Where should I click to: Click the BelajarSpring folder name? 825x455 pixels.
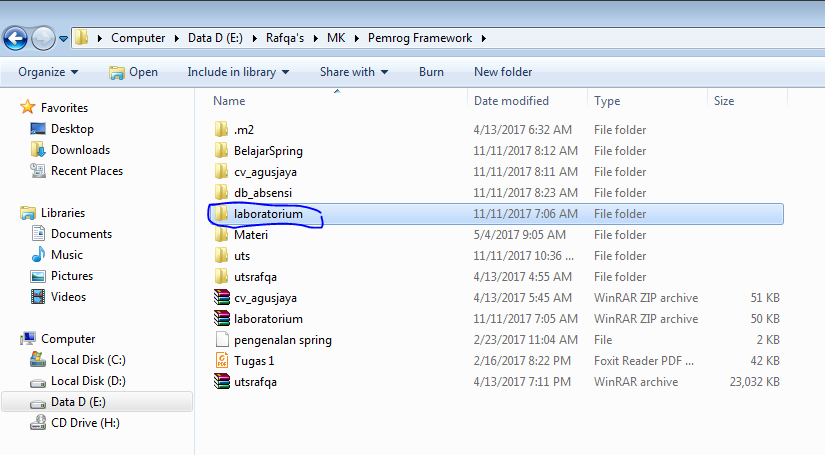point(268,151)
